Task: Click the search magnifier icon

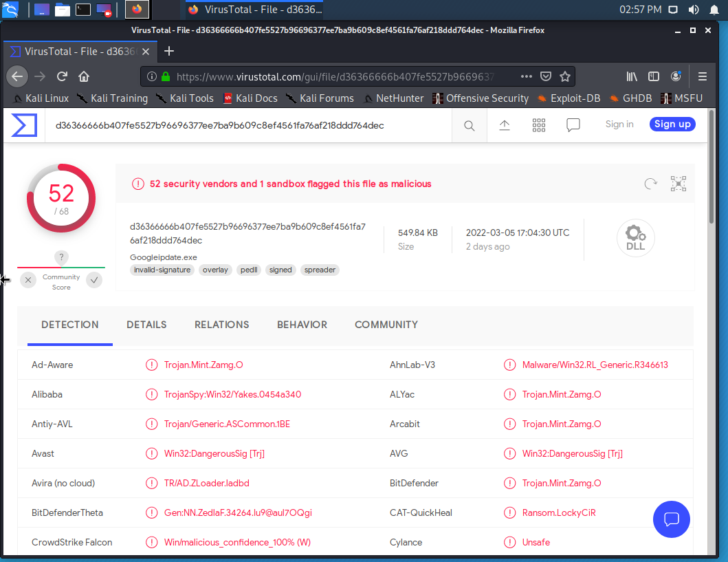Action: click(x=470, y=125)
